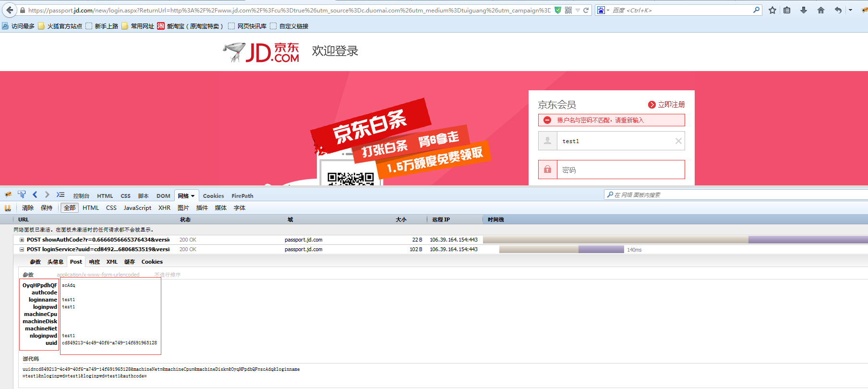Open the 自定义链接 bookmark
This screenshot has width=868, height=389.
pos(289,26)
